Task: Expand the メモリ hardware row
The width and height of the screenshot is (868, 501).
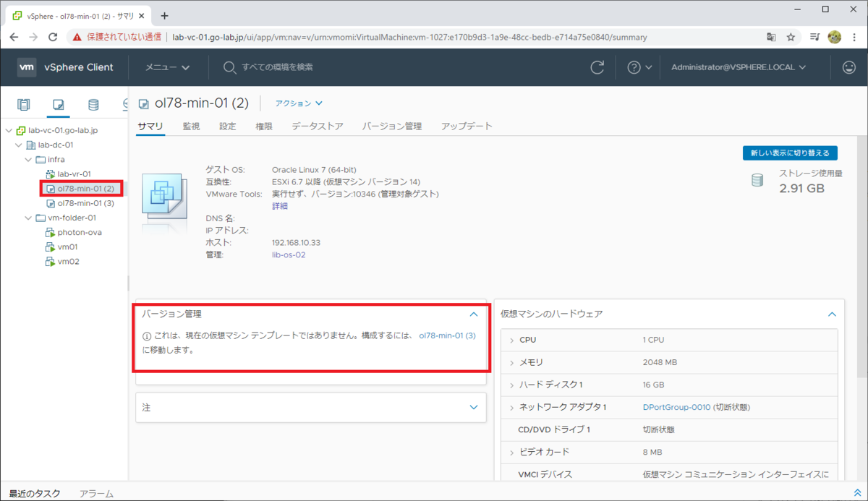Action: click(511, 362)
